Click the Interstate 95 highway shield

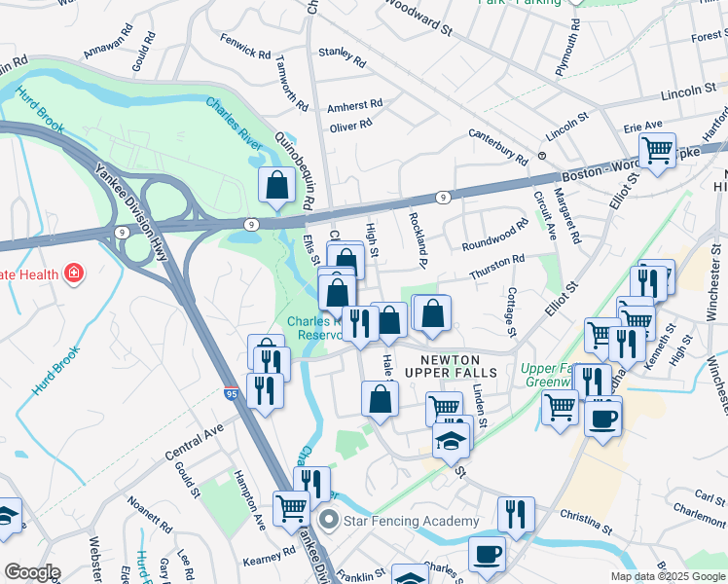pos(232,392)
